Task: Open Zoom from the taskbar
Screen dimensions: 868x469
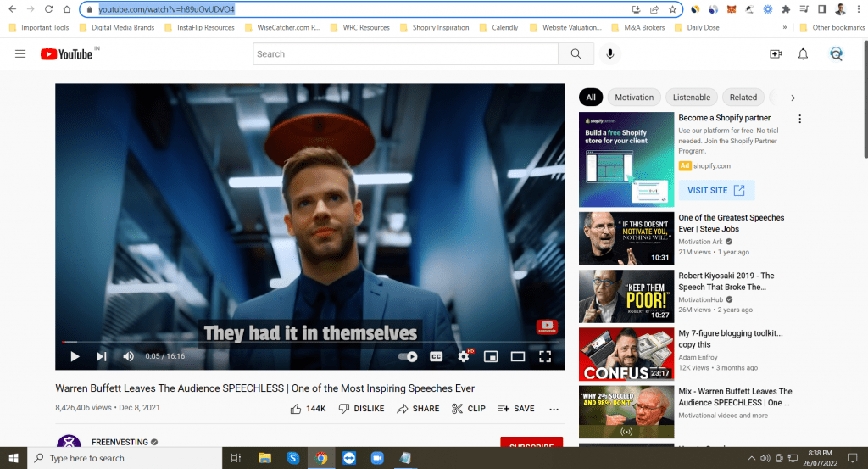Action: coord(377,458)
